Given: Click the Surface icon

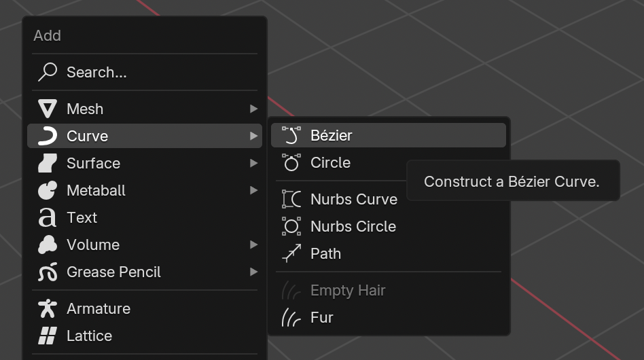Looking at the screenshot, I should coord(48,164).
